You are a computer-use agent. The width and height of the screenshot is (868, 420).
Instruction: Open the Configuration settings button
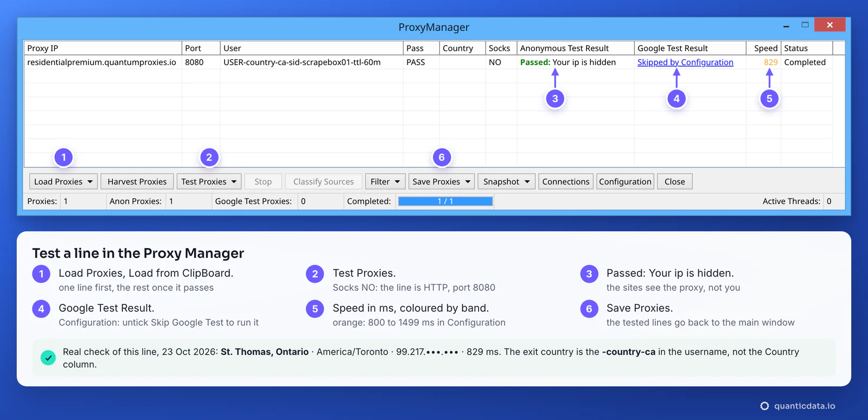tap(625, 182)
